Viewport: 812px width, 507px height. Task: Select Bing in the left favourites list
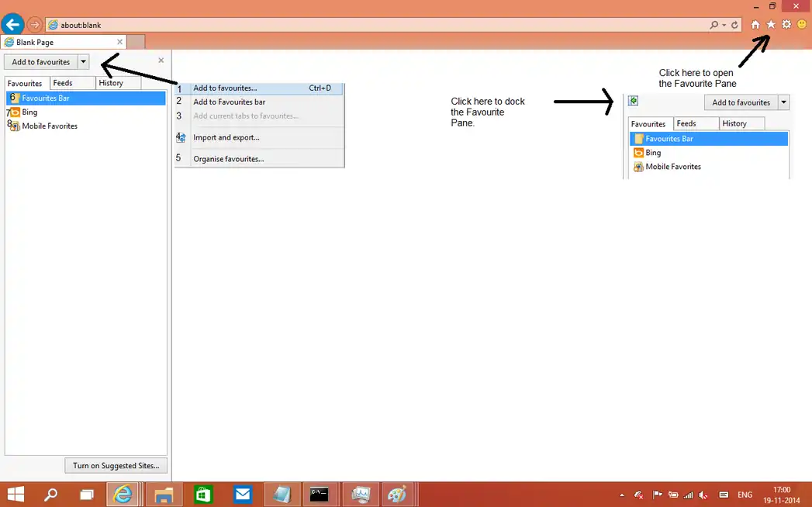pyautogui.click(x=29, y=112)
